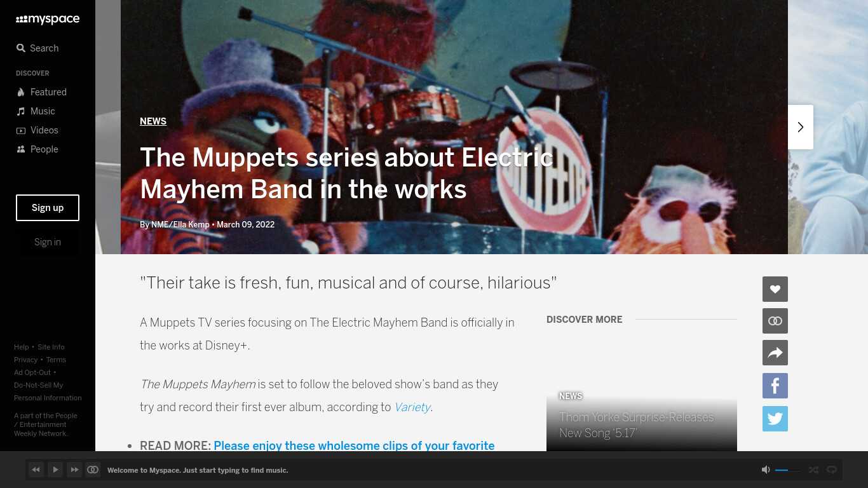The height and width of the screenshot is (488, 868).
Task: Open the Videos section
Action: 37,130
